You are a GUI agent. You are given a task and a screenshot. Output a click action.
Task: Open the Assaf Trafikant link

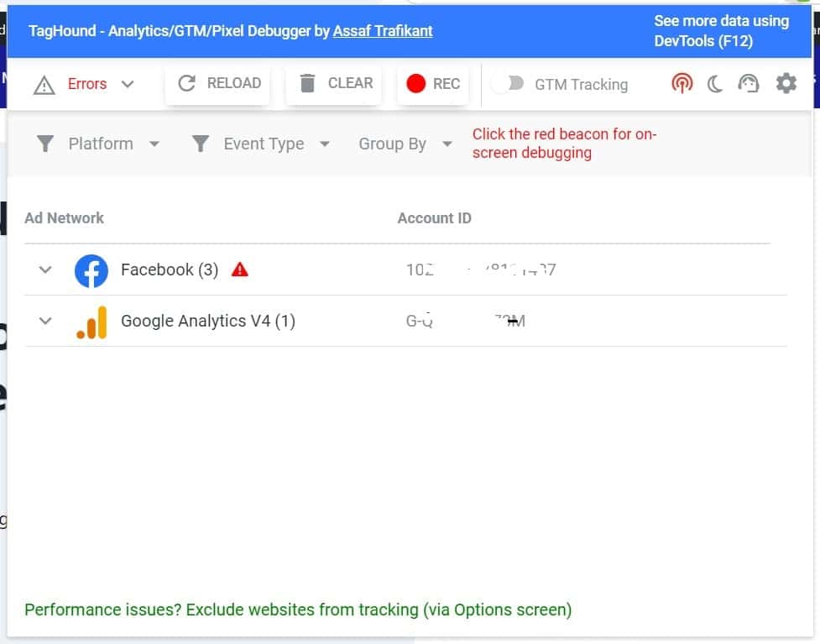click(383, 31)
